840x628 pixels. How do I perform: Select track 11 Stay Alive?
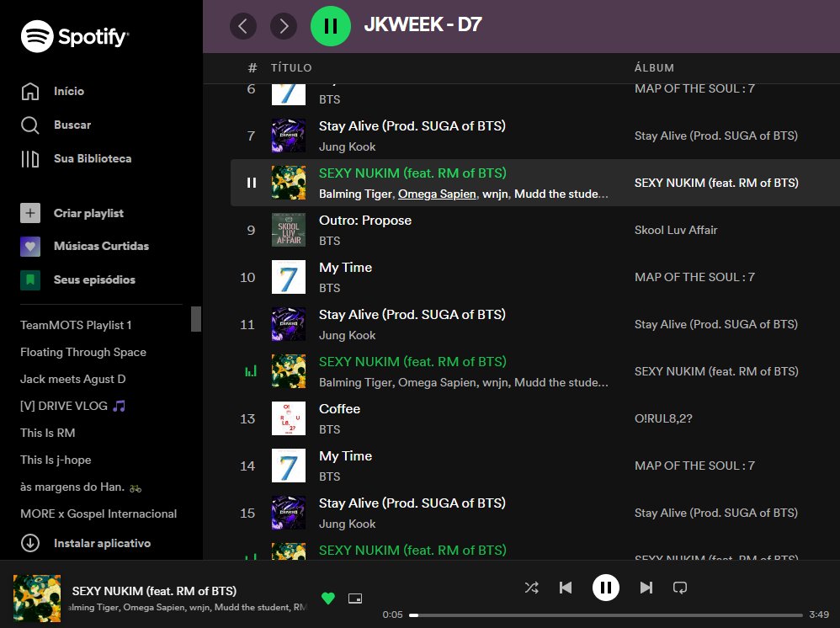click(x=534, y=324)
